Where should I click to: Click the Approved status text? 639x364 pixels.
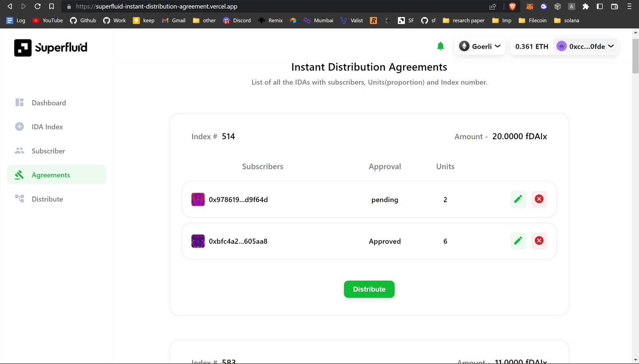coord(385,241)
